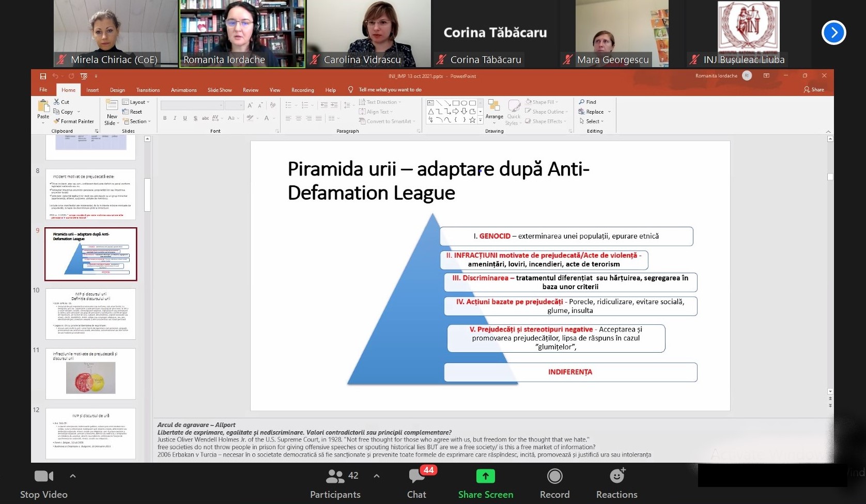The height and width of the screenshot is (504, 866).
Task: Open the File menu
Action: point(43,90)
